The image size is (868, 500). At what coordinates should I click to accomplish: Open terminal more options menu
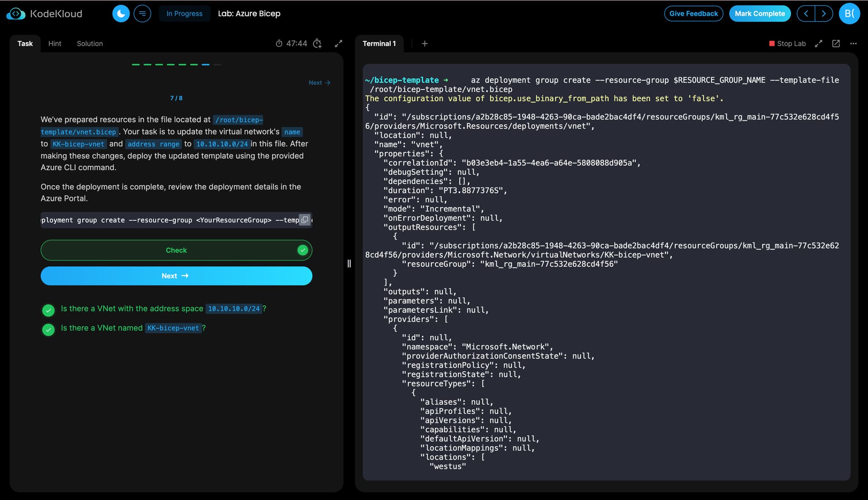(x=853, y=43)
